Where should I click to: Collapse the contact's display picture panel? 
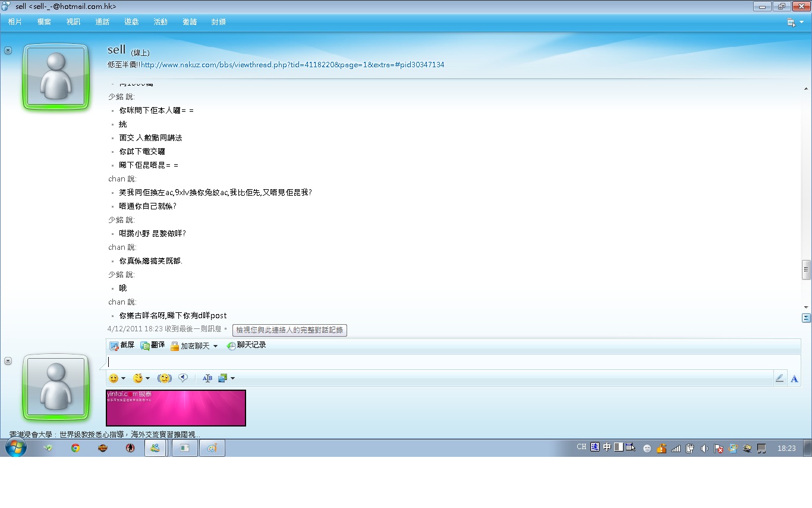(8, 51)
